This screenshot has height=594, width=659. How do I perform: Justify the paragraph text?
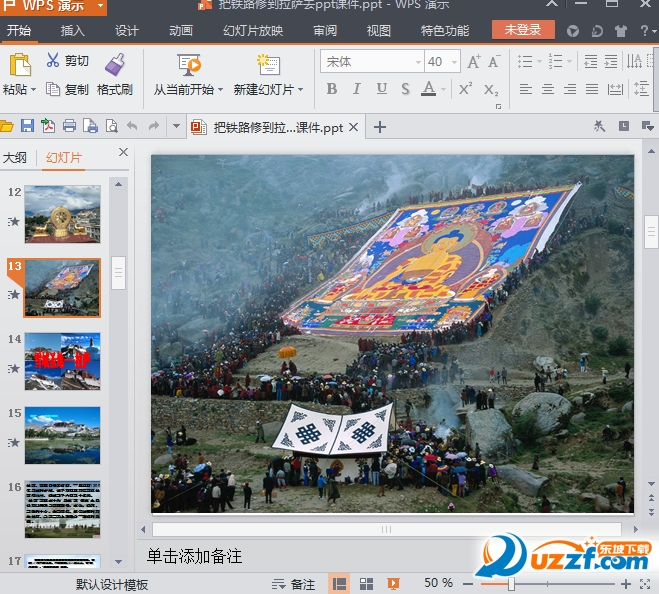coord(592,89)
